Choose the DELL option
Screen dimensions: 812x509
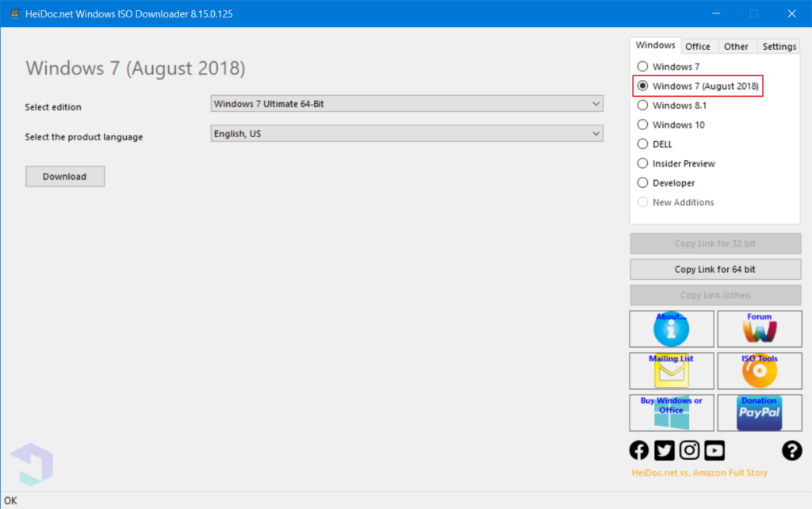pyautogui.click(x=642, y=144)
